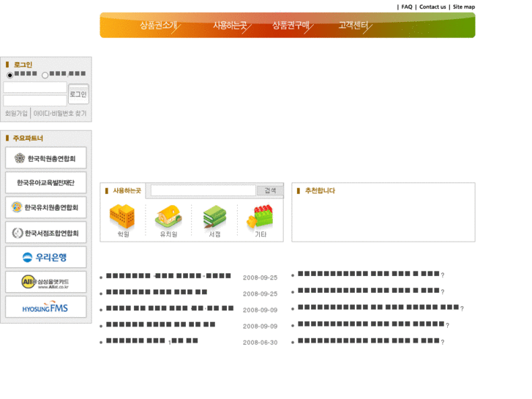The height and width of the screenshot is (399, 532).
Task: Open 한국학원총연합회 partner banner
Action: (46, 158)
